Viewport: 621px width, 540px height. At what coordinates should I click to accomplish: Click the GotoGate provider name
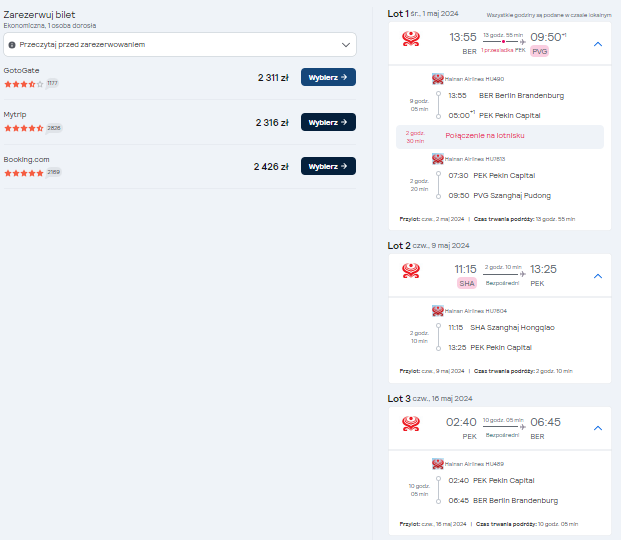point(21,71)
